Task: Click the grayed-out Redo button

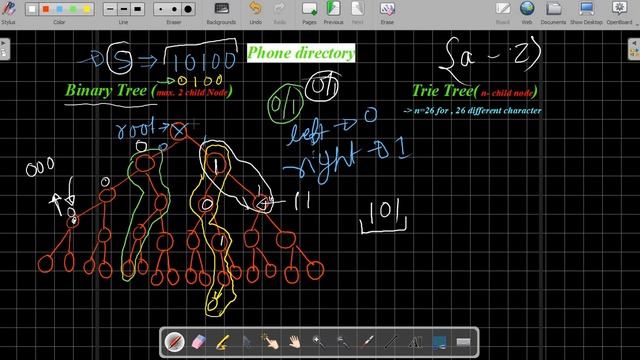Action: pos(280,12)
